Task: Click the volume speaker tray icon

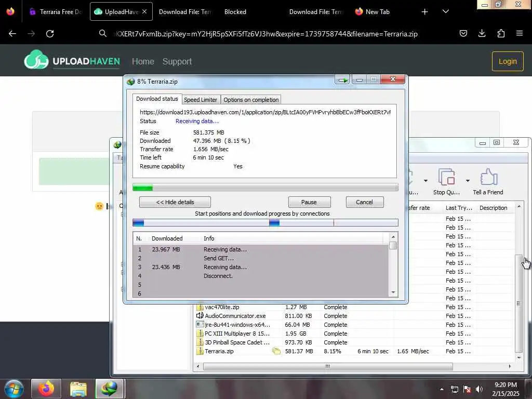Action: click(x=479, y=389)
